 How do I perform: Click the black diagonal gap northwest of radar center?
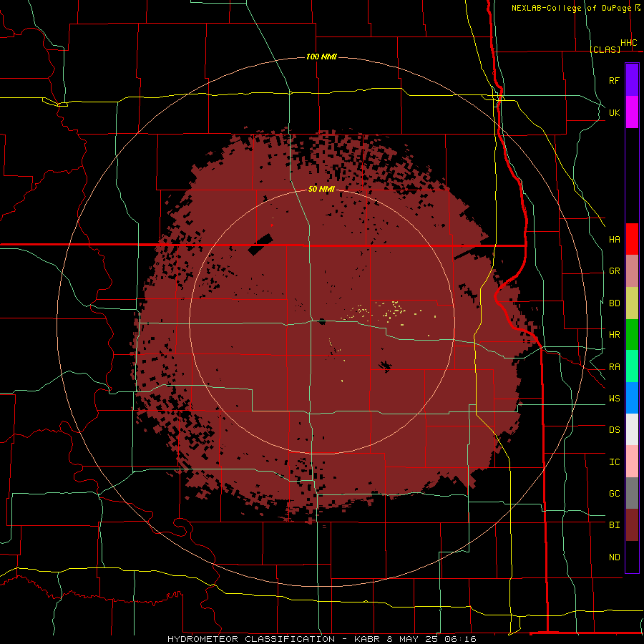pos(260,245)
